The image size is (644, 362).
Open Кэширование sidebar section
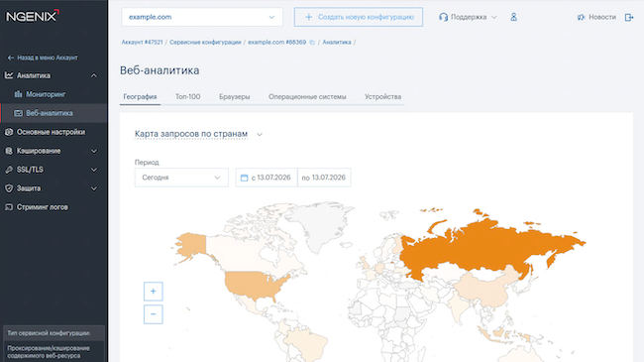coord(39,151)
